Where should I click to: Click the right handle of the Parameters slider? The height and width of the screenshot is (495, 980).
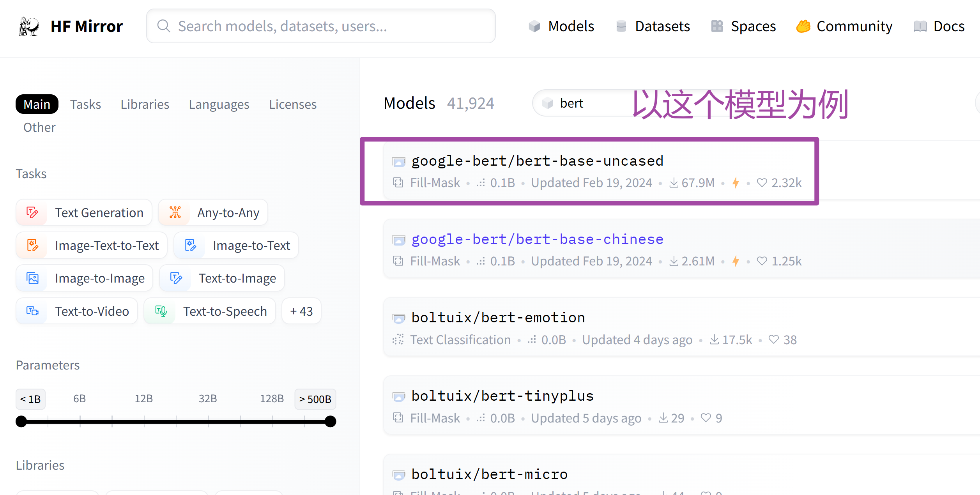tap(330, 421)
